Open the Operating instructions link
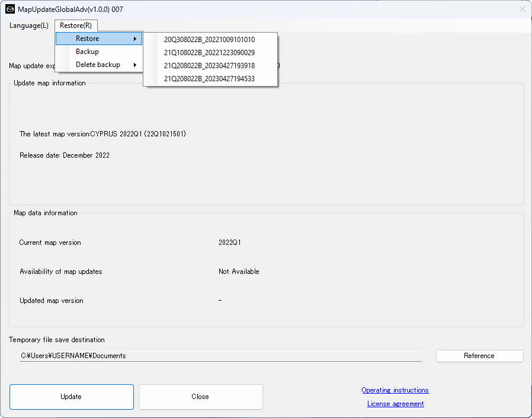532x418 pixels. click(x=395, y=390)
